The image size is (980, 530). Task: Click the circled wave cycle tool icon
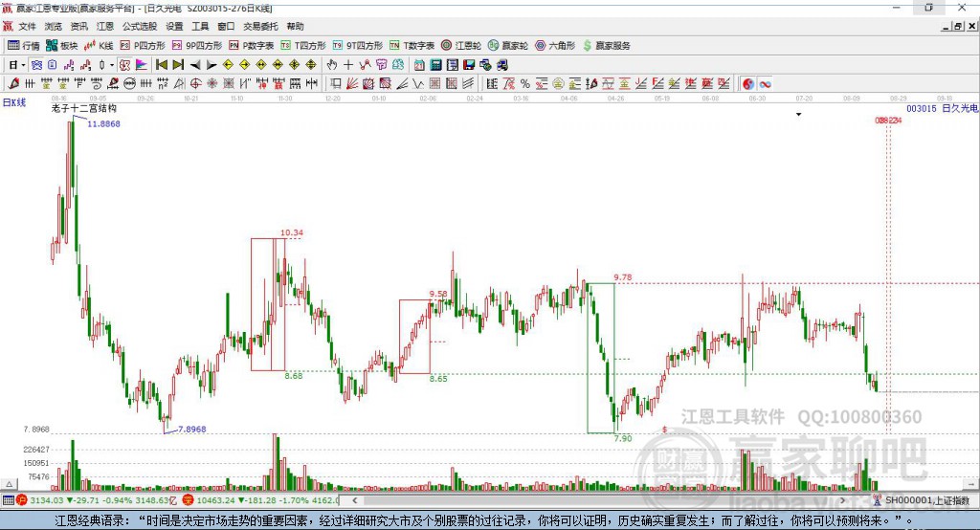(x=129, y=83)
